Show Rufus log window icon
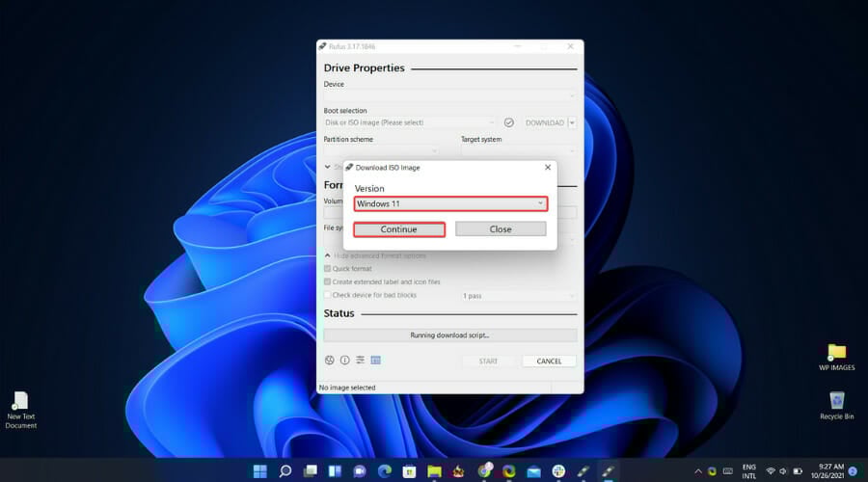The height and width of the screenshot is (482, 868). pyautogui.click(x=376, y=361)
